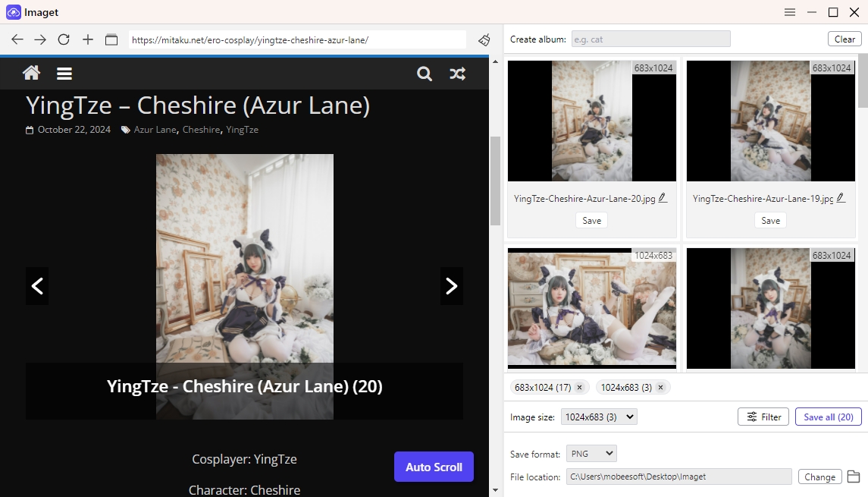Remove the 1024x683 (3) filter tag
868x497 pixels.
point(660,387)
